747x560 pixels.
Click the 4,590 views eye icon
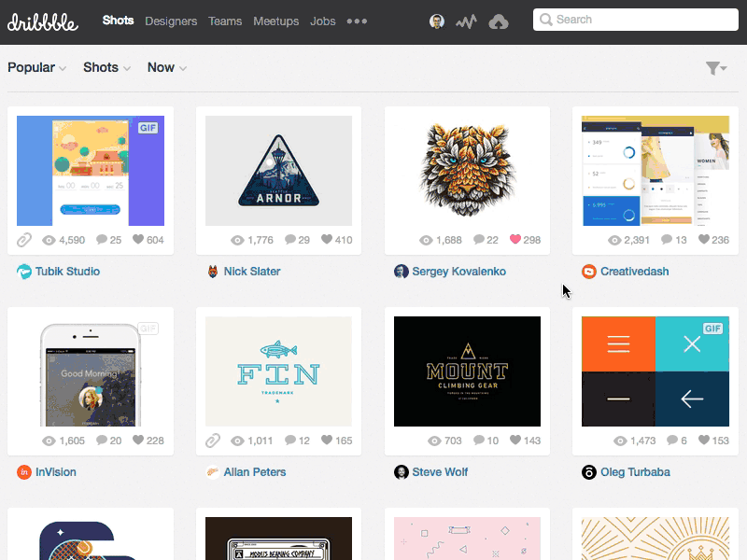49,241
